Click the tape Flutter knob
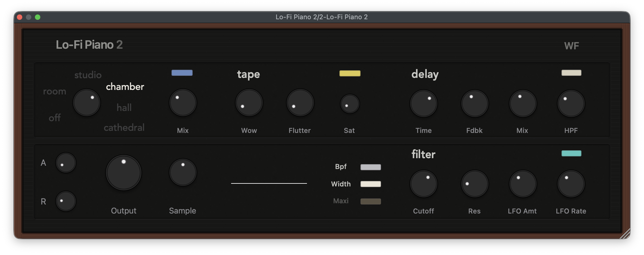The width and height of the screenshot is (644, 255). pyautogui.click(x=300, y=103)
